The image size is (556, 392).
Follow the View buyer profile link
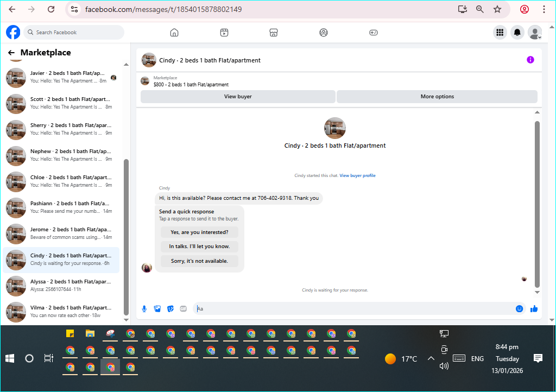pos(357,175)
